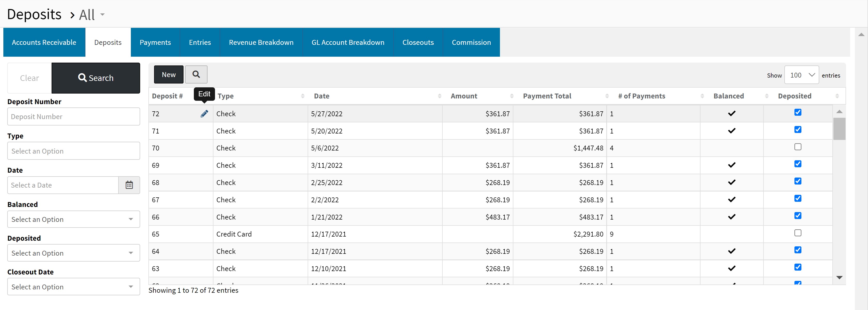Open the Show entries count dropdown
868x310 pixels.
point(801,75)
